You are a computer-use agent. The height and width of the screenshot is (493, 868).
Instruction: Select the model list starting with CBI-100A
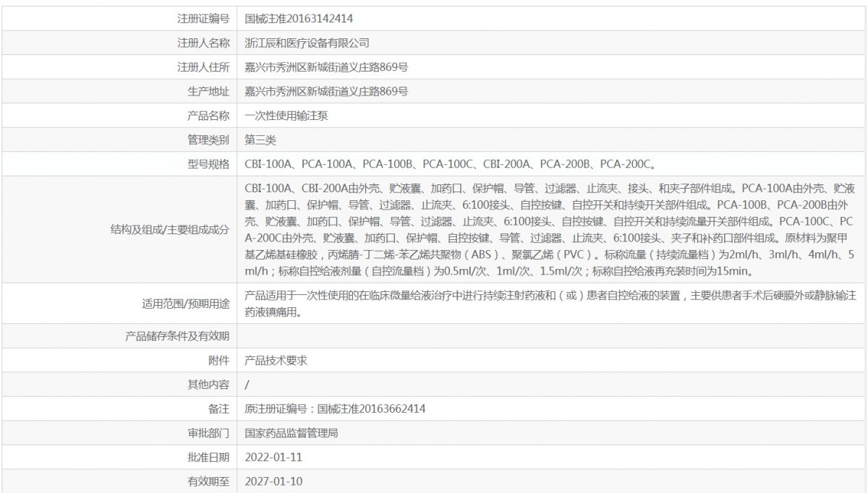pos(450,163)
